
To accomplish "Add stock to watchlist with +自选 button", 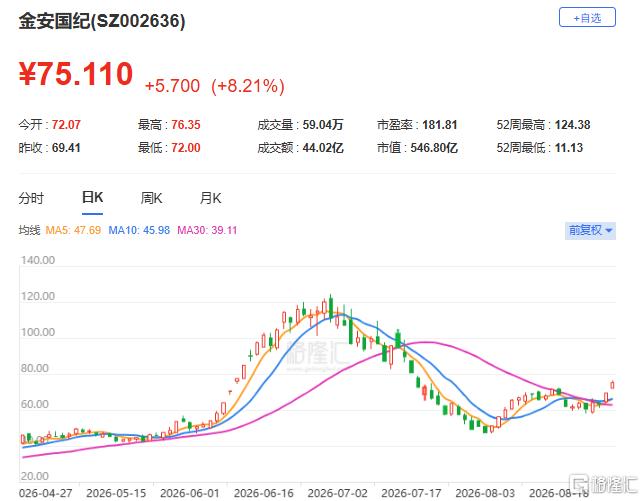I will click(587, 17).
